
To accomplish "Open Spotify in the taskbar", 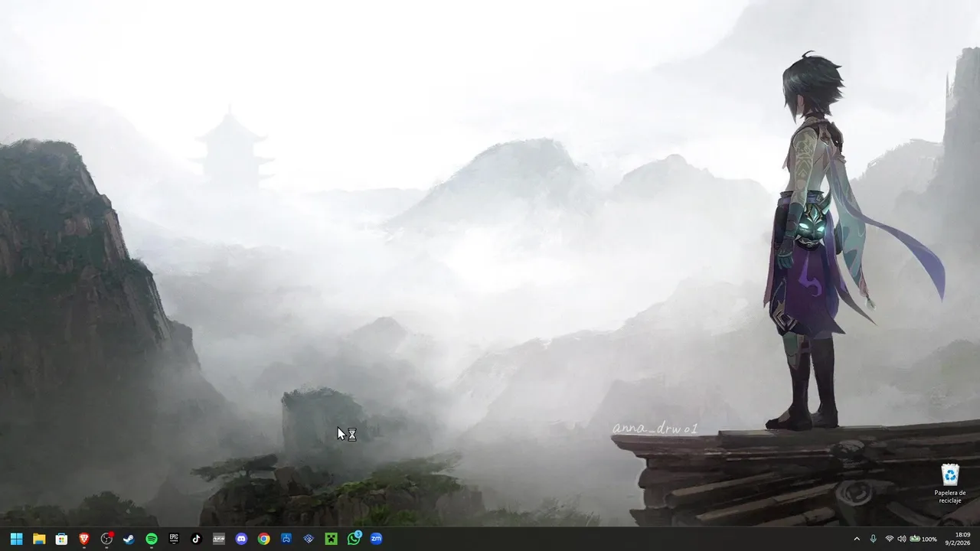I will tap(152, 539).
